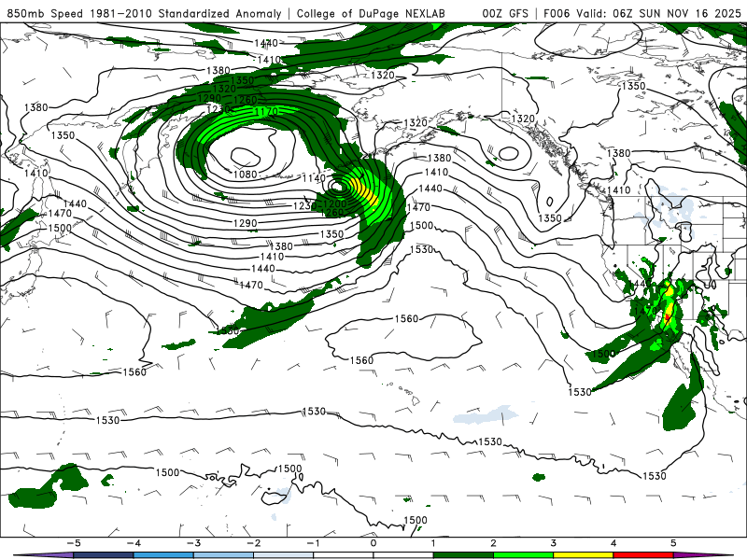Click the 1 value on the color scale
The image size is (747, 560).
pyautogui.click(x=433, y=543)
